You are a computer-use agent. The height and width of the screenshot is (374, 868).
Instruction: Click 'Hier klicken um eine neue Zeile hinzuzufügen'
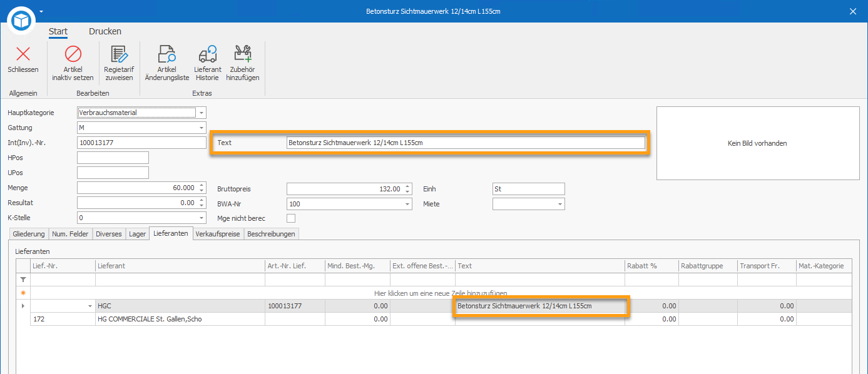441,293
